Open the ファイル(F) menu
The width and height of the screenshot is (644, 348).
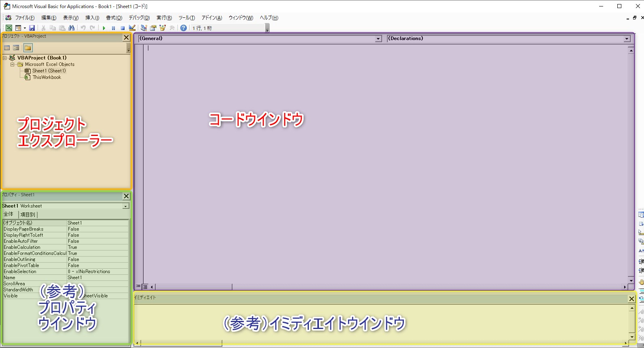point(25,18)
